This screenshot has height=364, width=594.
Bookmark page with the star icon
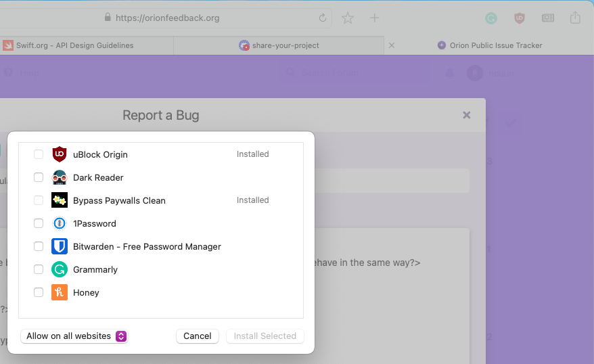click(x=348, y=18)
